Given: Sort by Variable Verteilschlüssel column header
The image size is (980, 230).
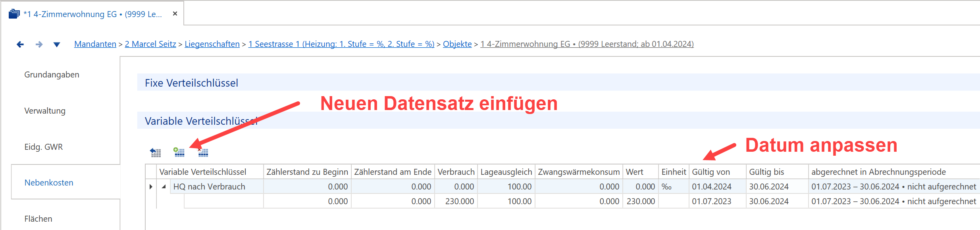Looking at the screenshot, I should [x=210, y=172].
